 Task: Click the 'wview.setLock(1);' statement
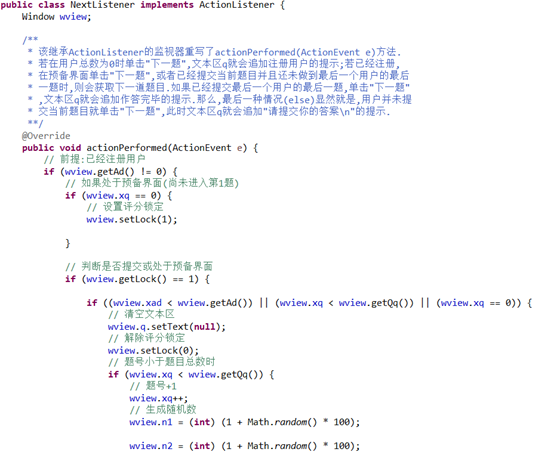[131, 219]
